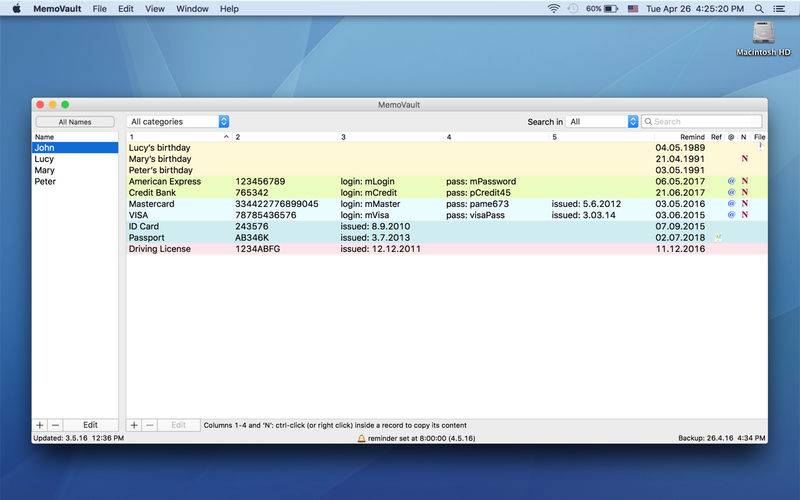Expand the Search in All dropdown
This screenshot has height=500, width=800.
coord(602,121)
